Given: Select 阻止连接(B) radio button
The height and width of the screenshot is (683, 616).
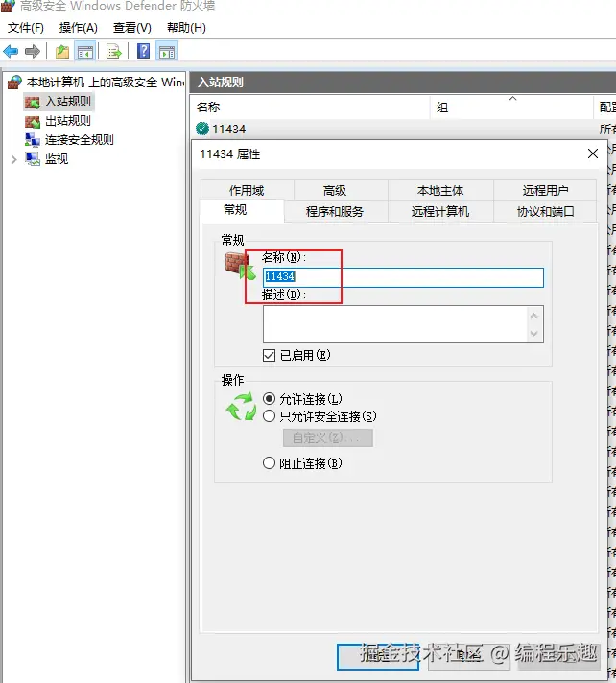Looking at the screenshot, I should 269,463.
